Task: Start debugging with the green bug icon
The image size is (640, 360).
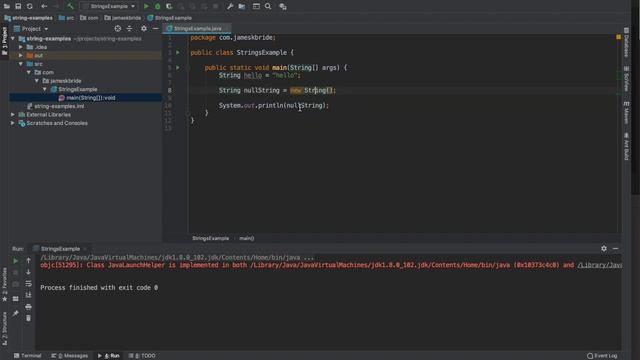Action: point(158,6)
